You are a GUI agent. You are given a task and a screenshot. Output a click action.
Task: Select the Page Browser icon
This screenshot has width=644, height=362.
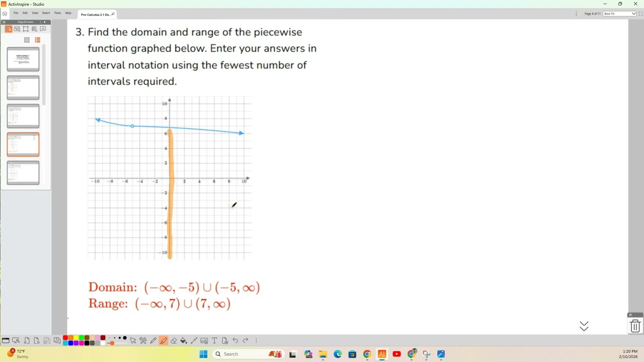(9, 29)
